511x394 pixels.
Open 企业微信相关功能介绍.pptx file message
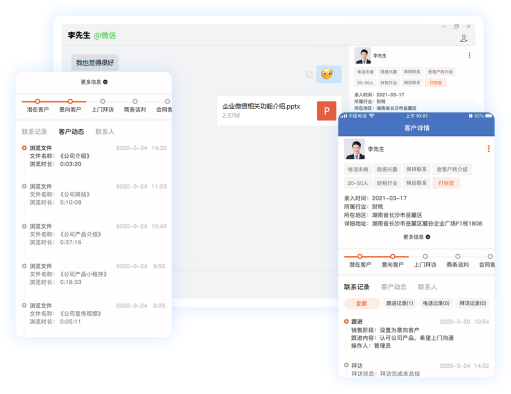[279, 111]
